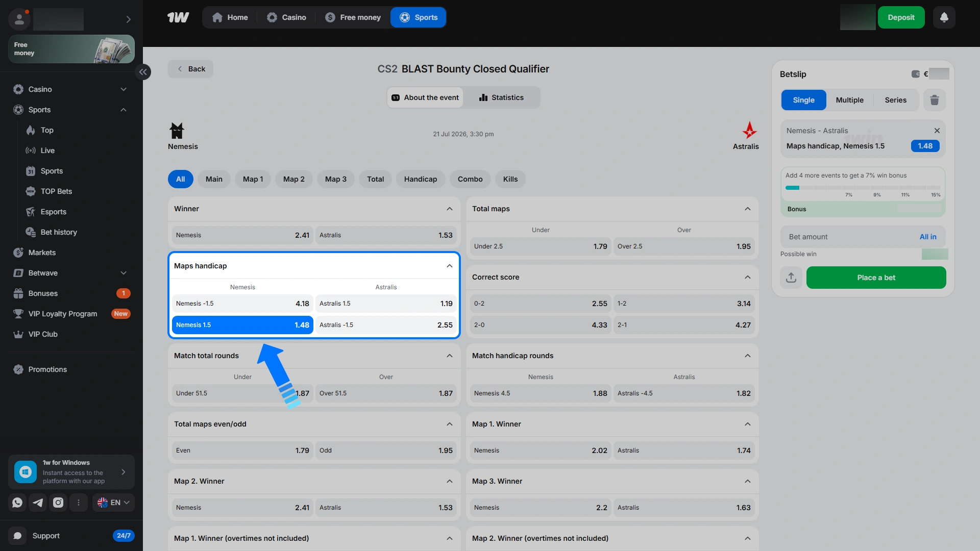Click All in for bet amount

(x=927, y=237)
